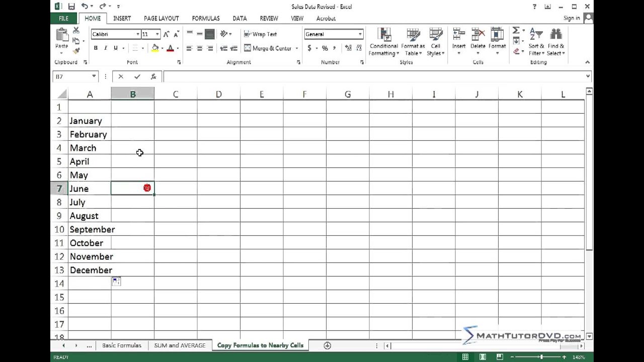This screenshot has height=362, width=644.
Task: Click the Paste clipboard icon
Action: [x=62, y=35]
